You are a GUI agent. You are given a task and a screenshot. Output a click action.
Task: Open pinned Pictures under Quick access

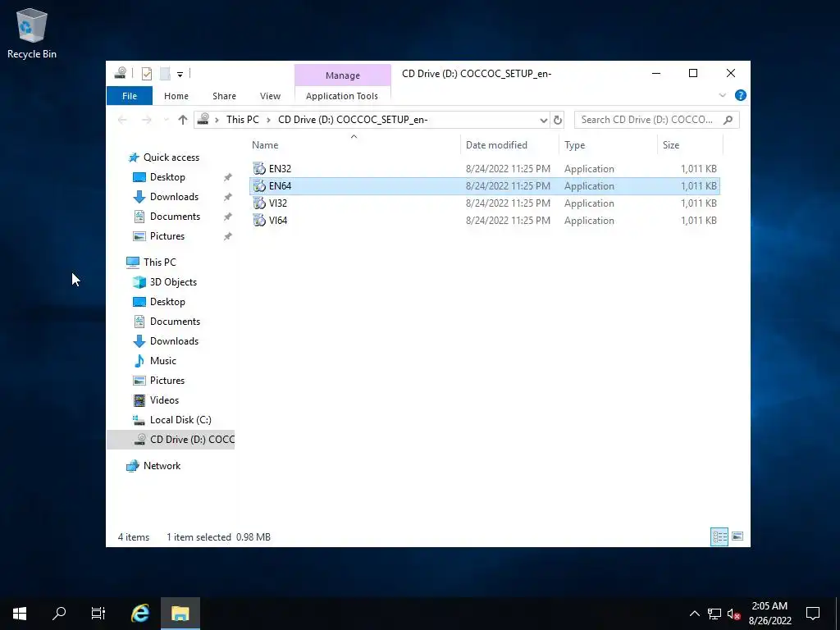tap(167, 236)
